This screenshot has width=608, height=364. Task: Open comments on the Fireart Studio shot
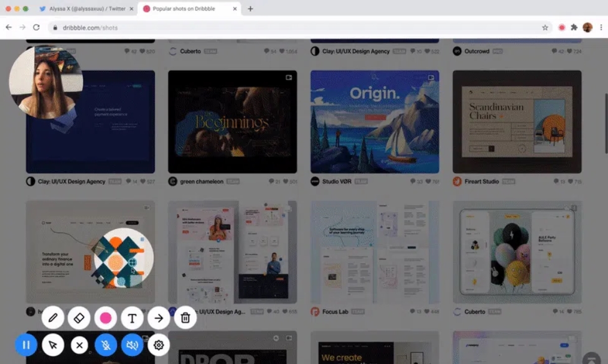point(556,182)
